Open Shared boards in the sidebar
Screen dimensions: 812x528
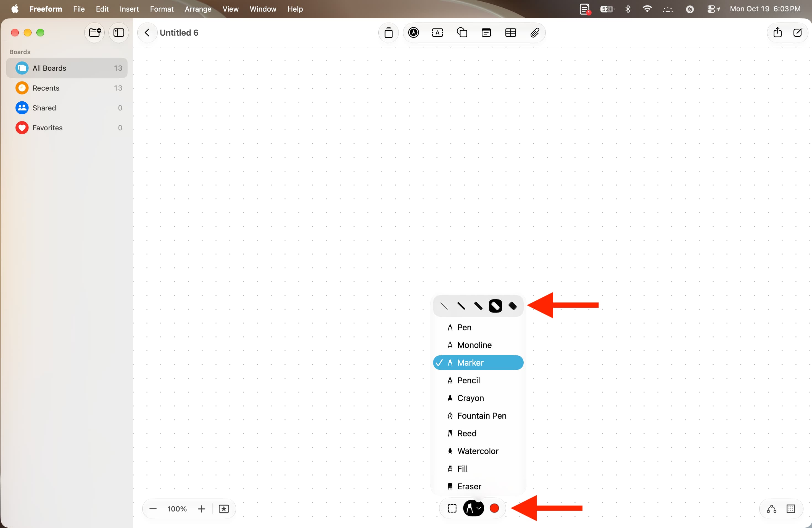[x=67, y=108]
